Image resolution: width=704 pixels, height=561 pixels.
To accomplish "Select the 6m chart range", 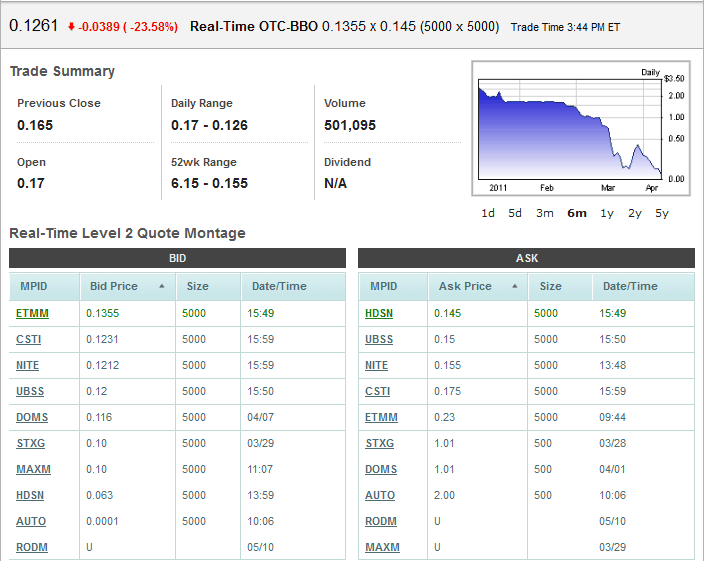I will (x=576, y=213).
